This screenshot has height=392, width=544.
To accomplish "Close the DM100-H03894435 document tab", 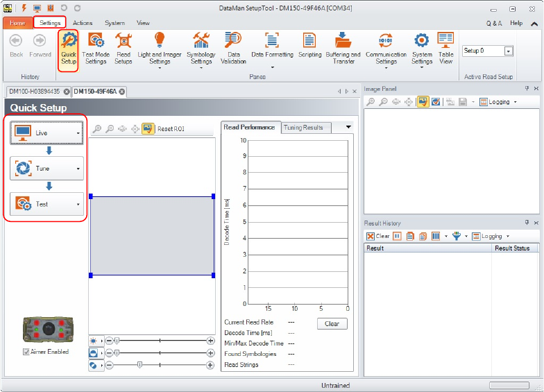I will tap(67, 92).
